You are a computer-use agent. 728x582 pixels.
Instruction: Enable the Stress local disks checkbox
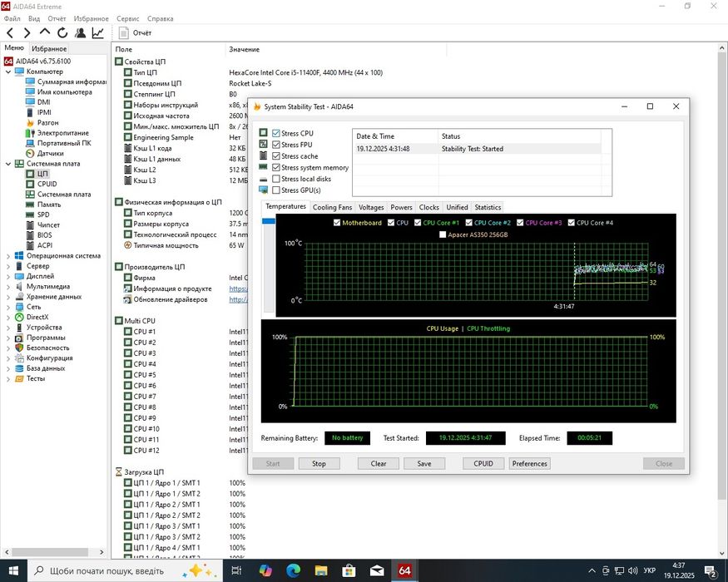click(x=276, y=179)
